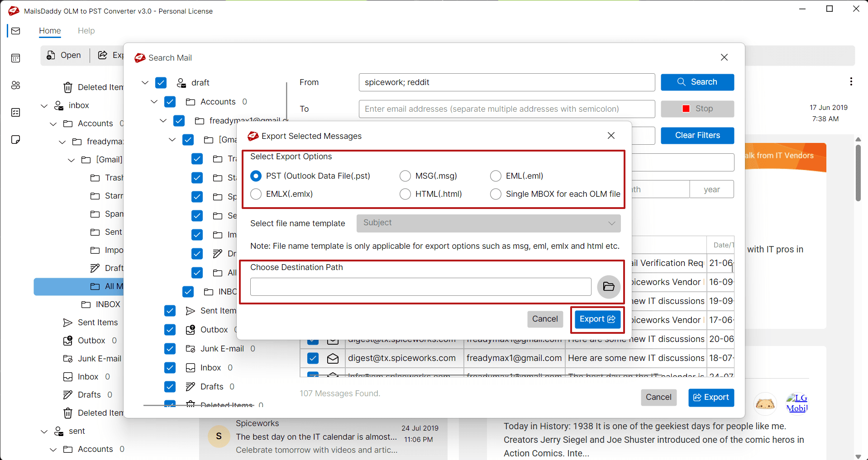
Task: Click the Sent Items arrow icon in main tree
Action: pyautogui.click(x=68, y=322)
